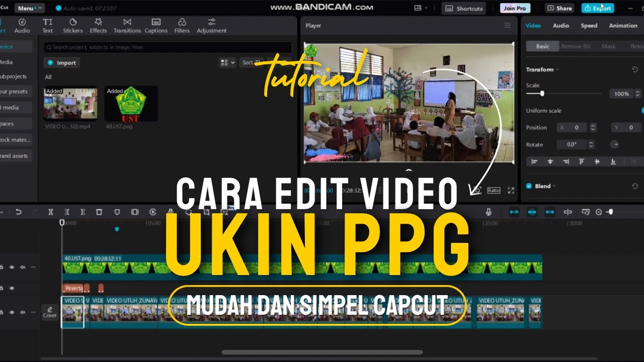This screenshot has height=362, width=644.
Task: Toggle auto snapping in timeline
Action: pos(532,212)
